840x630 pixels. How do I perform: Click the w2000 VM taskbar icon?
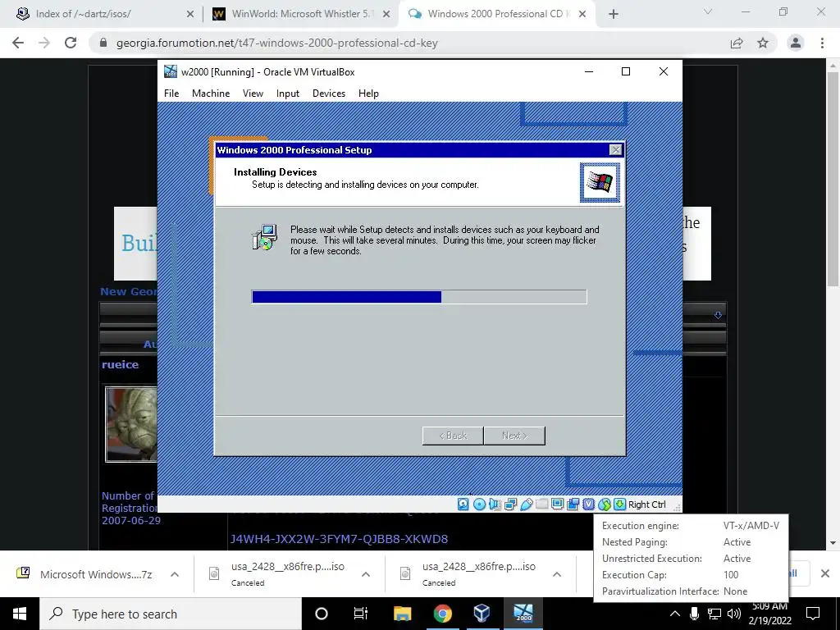coord(523,614)
